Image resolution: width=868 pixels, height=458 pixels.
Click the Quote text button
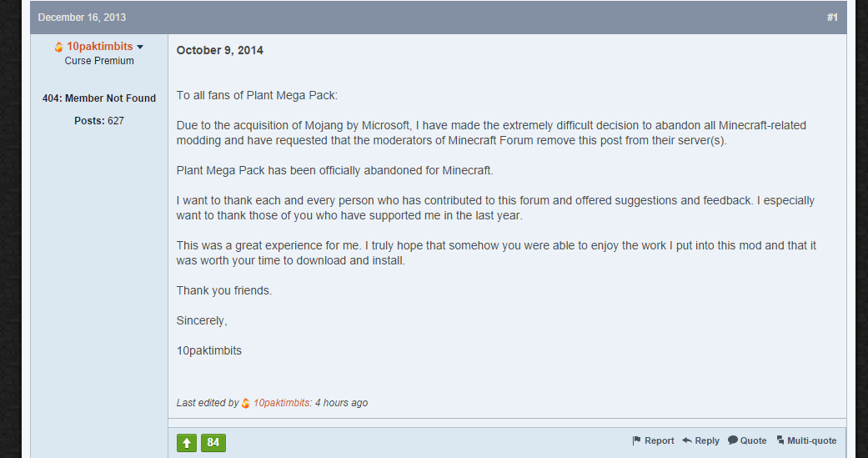tap(754, 440)
